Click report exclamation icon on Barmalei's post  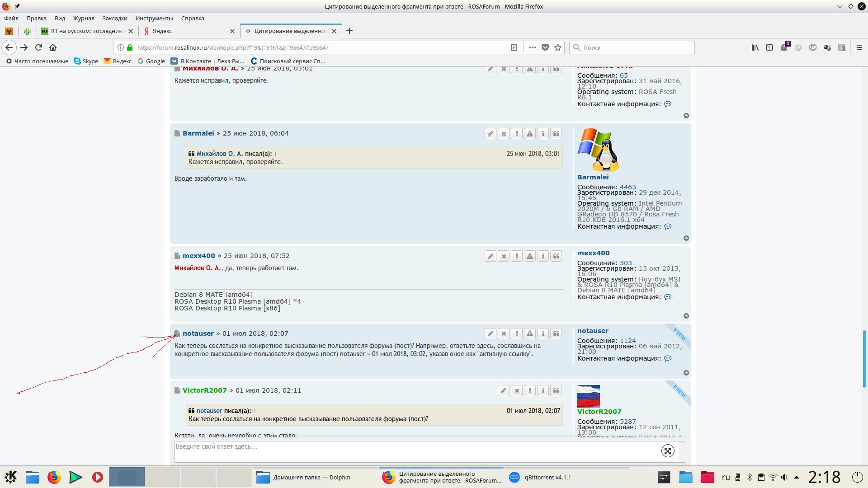[x=517, y=134]
